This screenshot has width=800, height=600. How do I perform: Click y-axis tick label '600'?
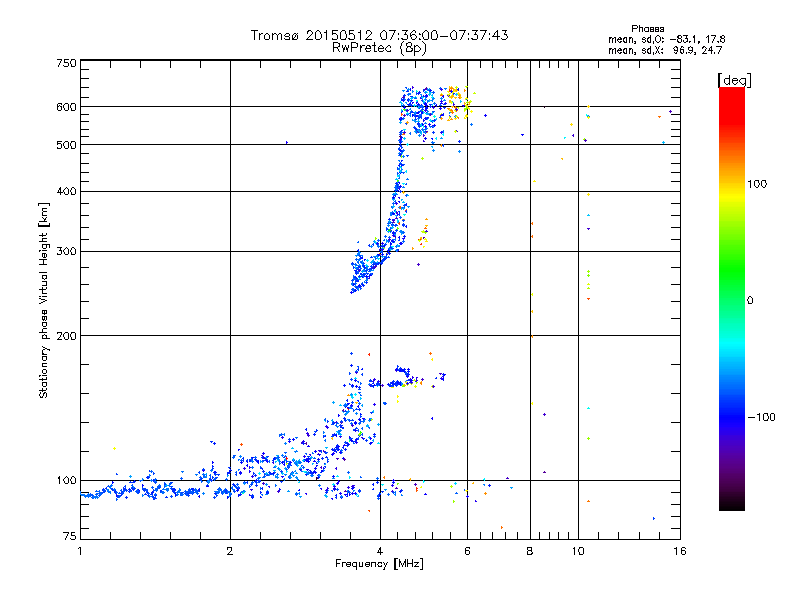click(x=66, y=107)
